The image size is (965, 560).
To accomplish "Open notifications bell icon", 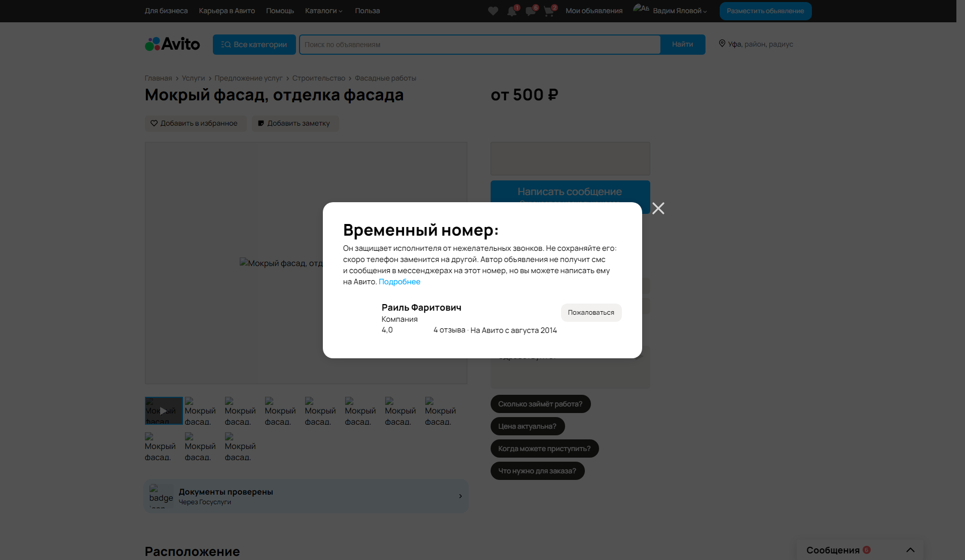I will click(x=512, y=11).
